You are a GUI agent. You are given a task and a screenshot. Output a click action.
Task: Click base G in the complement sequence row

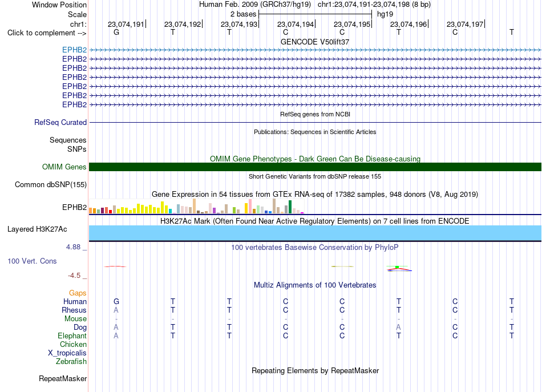coord(116,32)
